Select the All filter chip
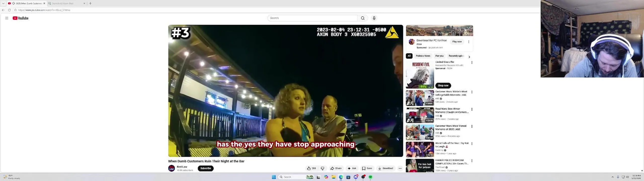This screenshot has height=181, width=644. (409, 56)
